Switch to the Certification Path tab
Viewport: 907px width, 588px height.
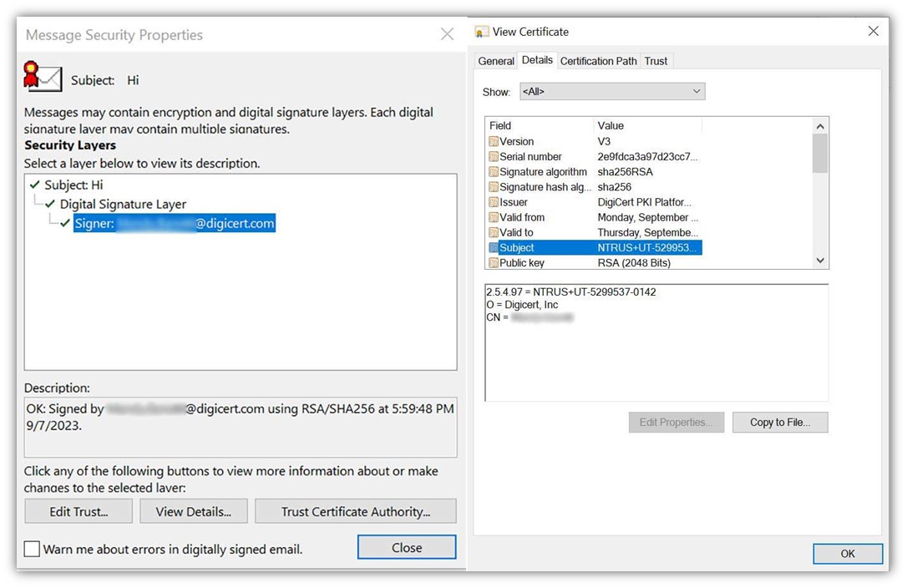pyautogui.click(x=598, y=60)
